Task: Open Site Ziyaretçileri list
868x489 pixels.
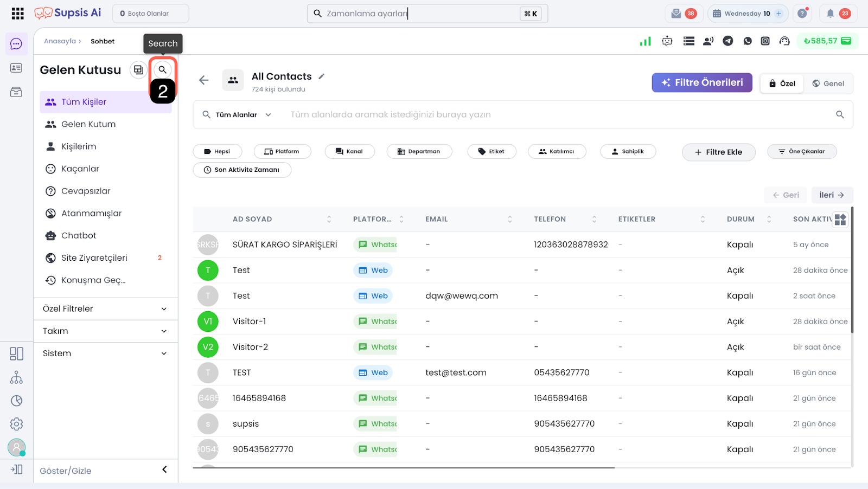Action: tap(94, 258)
